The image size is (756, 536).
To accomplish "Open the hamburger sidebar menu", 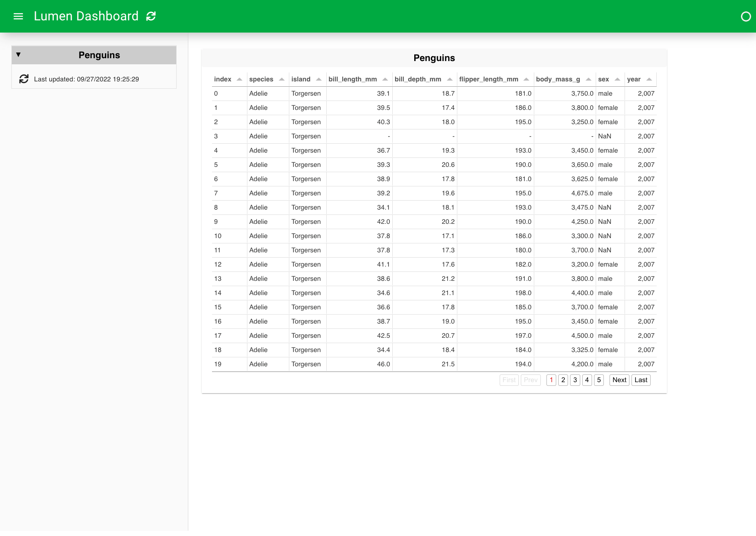I will tap(18, 16).
